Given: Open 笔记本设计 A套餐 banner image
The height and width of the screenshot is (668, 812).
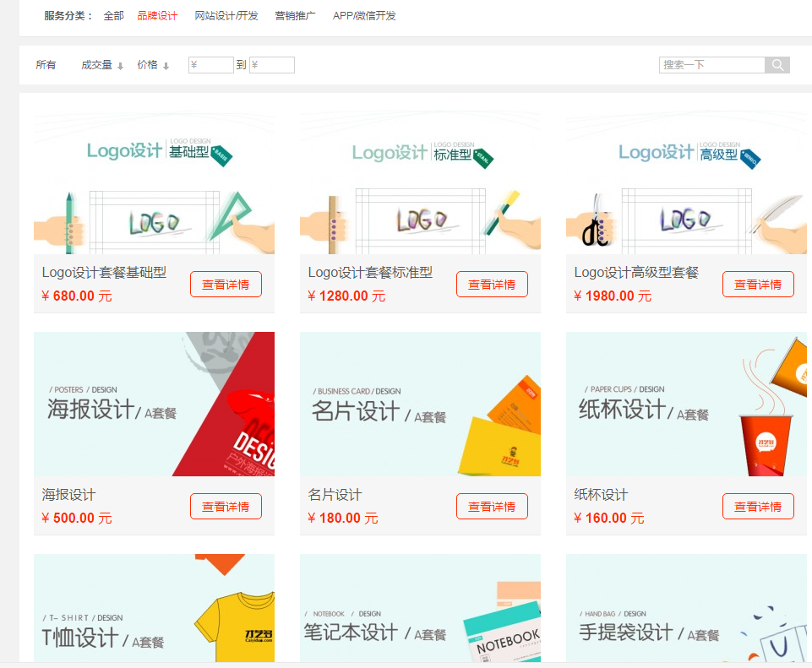Looking at the screenshot, I should [x=420, y=608].
